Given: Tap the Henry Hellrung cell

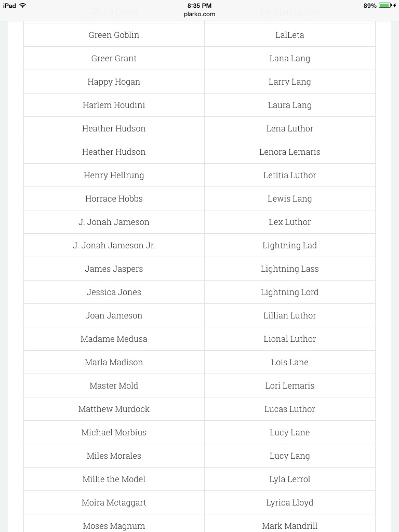Looking at the screenshot, I should (114, 175).
